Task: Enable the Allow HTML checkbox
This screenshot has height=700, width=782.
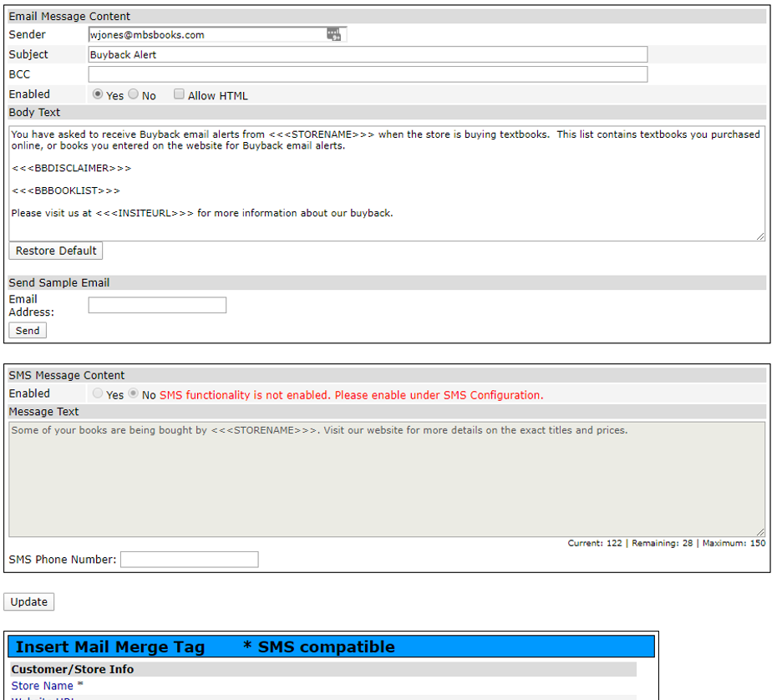Action: tap(179, 95)
